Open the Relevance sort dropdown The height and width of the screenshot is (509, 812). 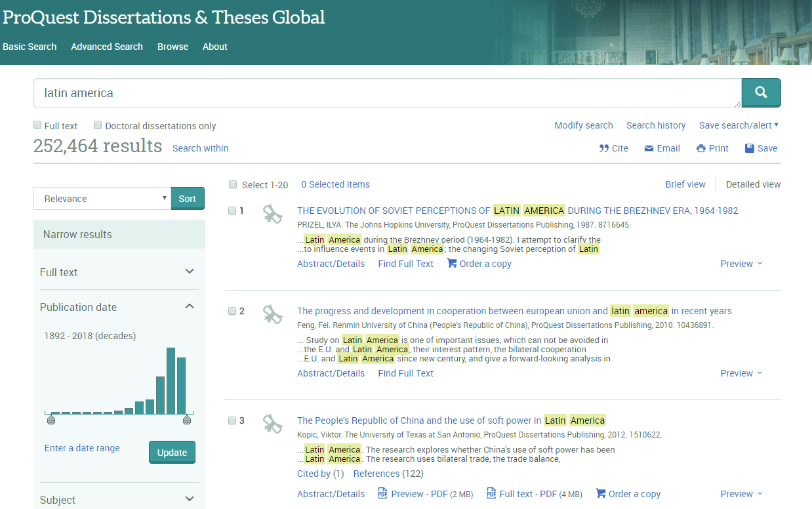point(102,199)
